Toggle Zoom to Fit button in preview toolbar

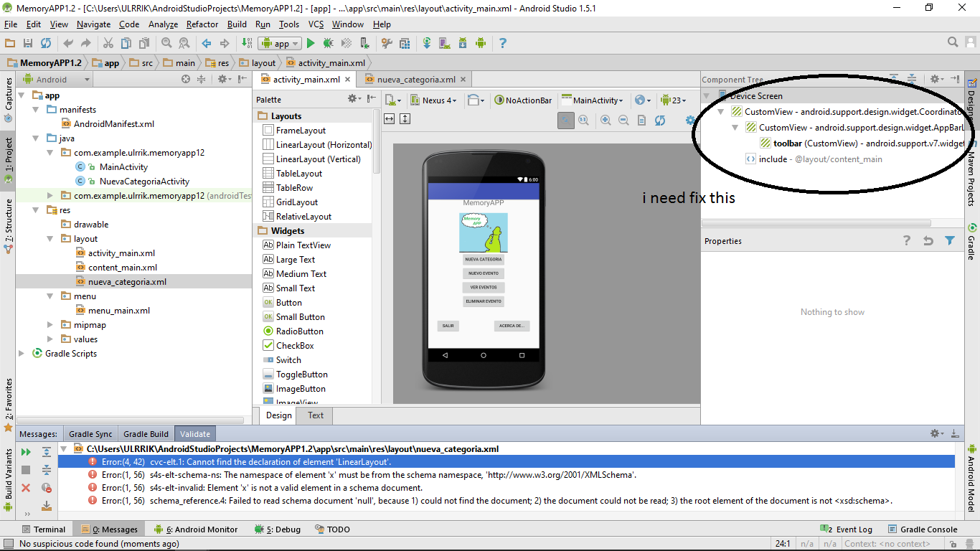click(x=566, y=121)
